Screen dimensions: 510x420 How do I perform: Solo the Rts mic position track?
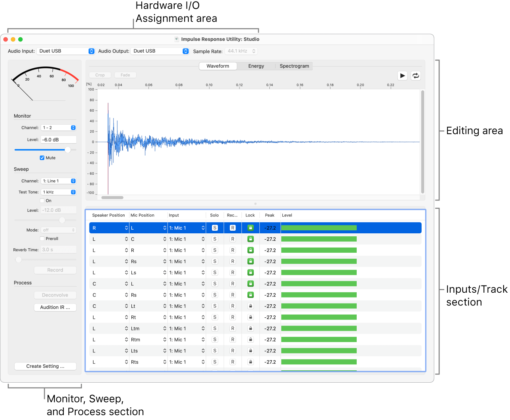coord(215,362)
